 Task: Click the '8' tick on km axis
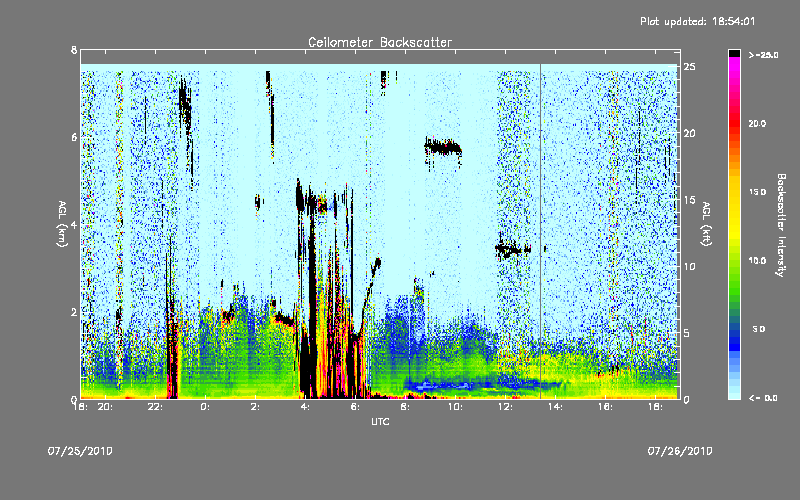tap(74, 50)
